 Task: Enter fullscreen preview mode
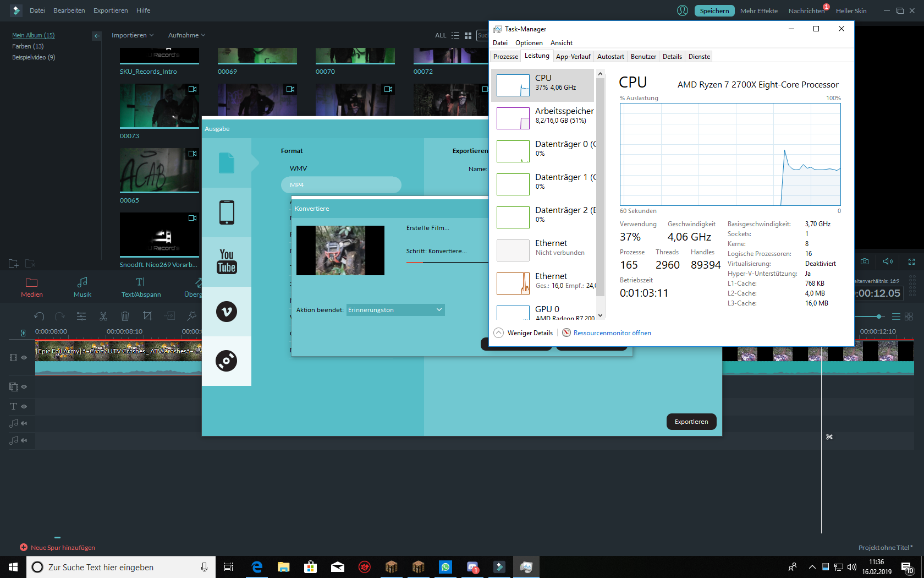point(911,261)
